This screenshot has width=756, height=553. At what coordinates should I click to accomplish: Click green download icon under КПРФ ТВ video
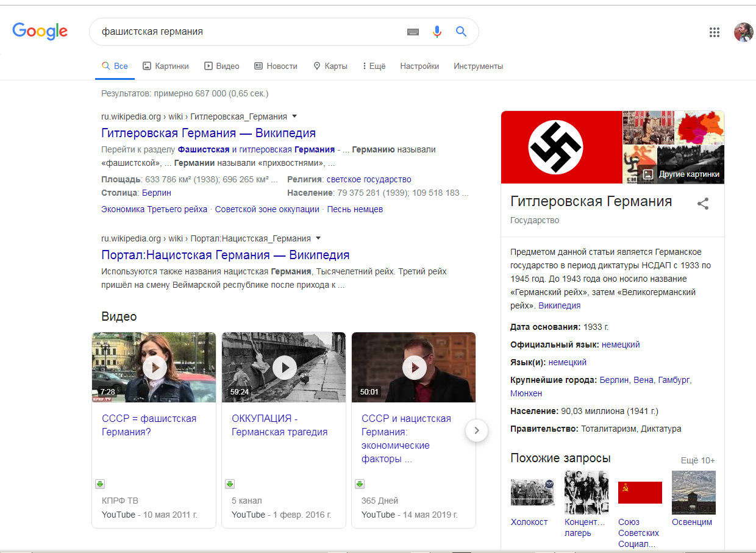pos(100,484)
